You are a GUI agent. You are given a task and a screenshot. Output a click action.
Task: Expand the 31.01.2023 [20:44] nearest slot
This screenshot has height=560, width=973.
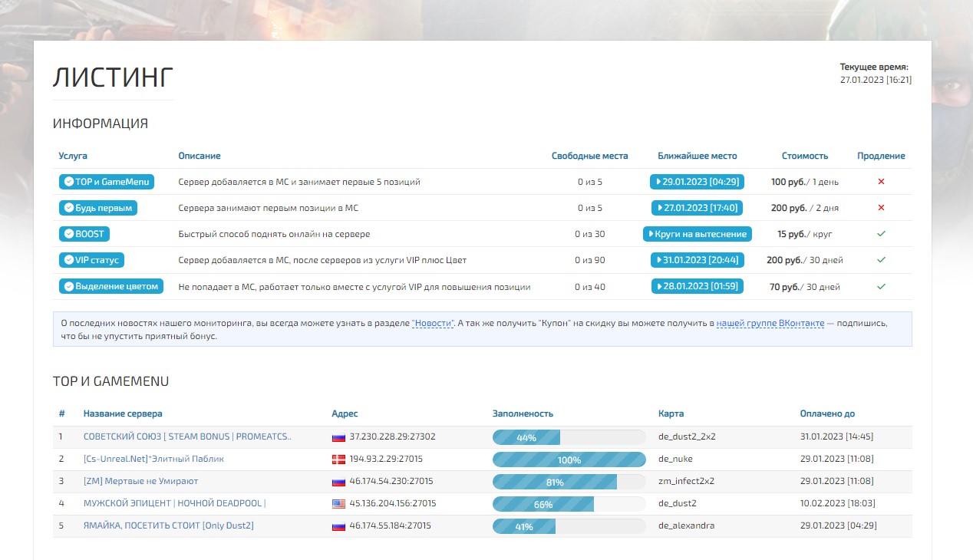pos(697,260)
